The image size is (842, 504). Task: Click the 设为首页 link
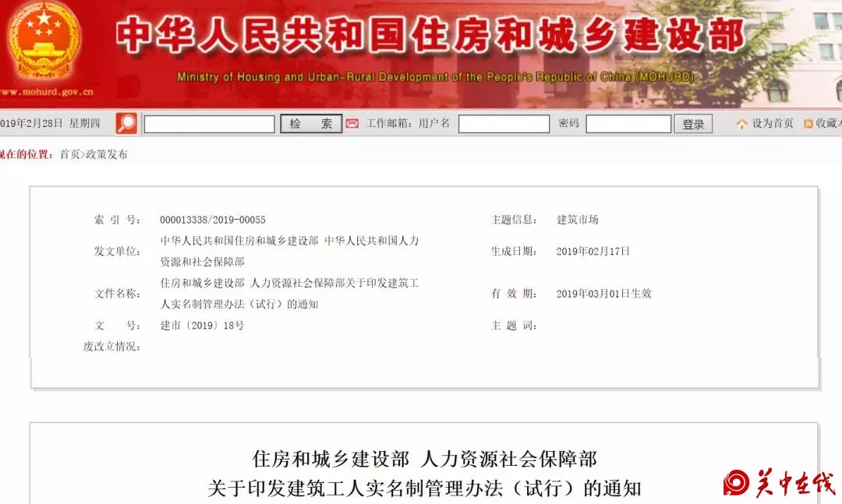(x=772, y=123)
